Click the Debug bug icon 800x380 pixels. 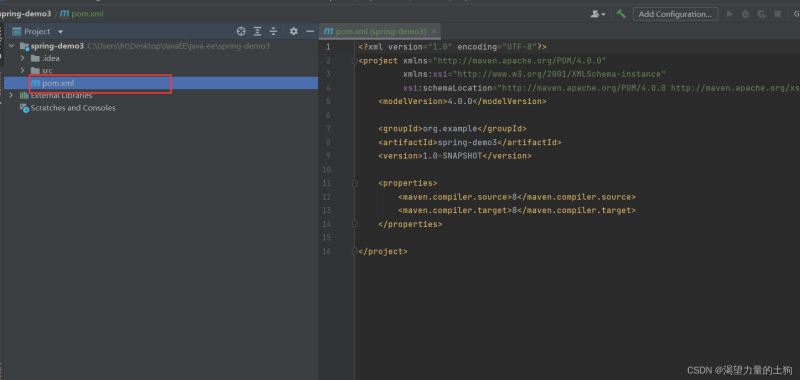tap(745, 14)
